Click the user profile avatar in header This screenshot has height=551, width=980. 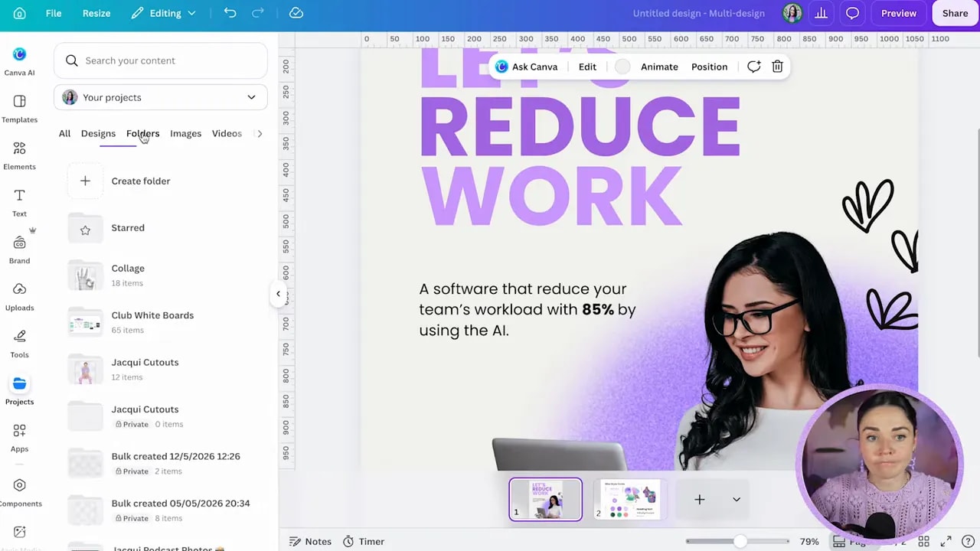(792, 13)
